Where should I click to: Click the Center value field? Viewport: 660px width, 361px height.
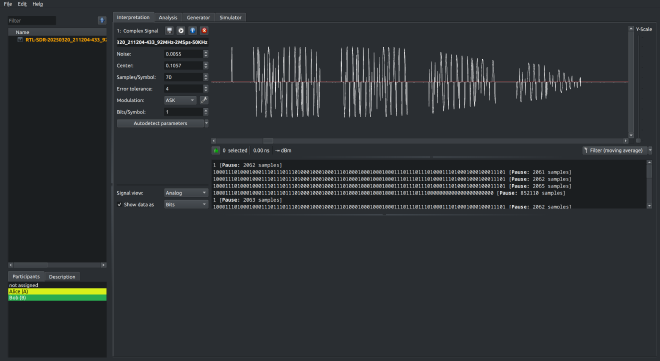tap(184, 66)
